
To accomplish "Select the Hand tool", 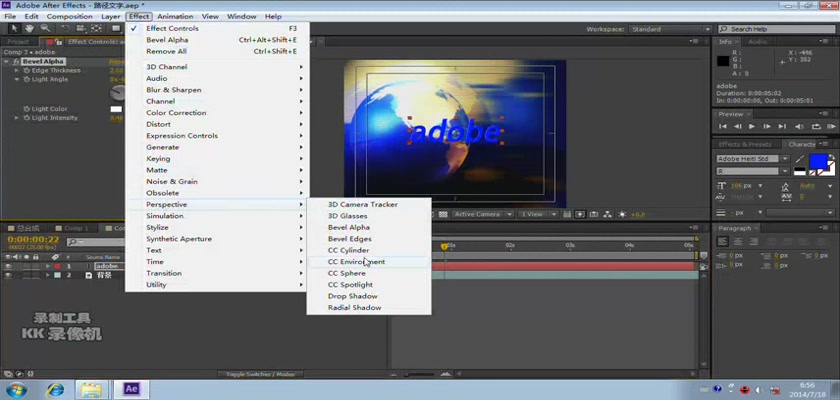I will coord(29,28).
